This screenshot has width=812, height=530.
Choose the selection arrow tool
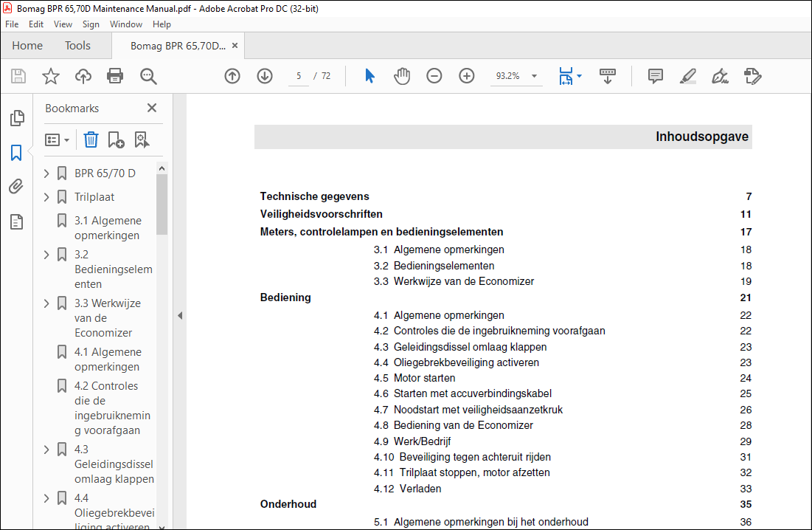(369, 76)
